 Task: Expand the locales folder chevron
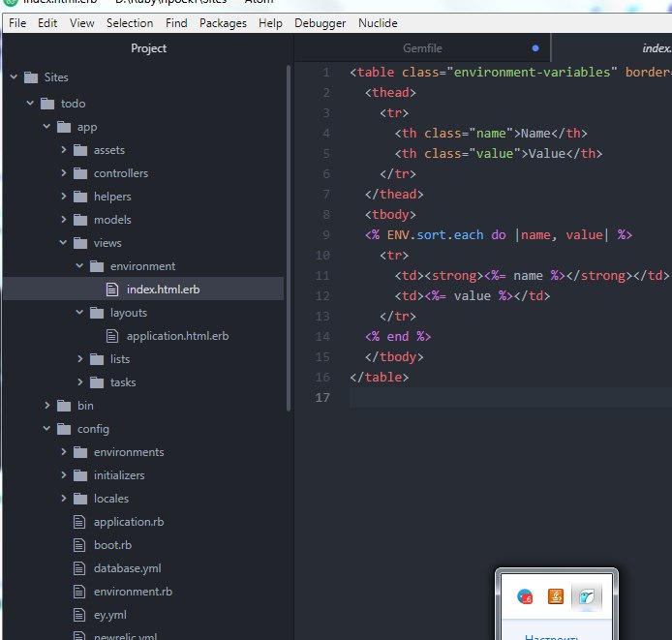tap(64, 498)
